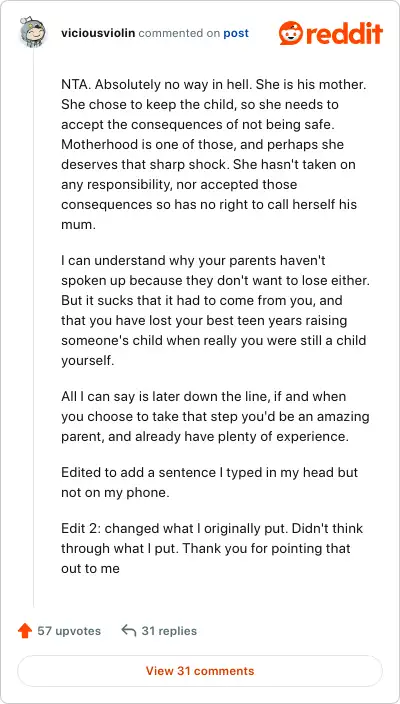Viewport: 400px width, 704px height.
Task: Click the line 'All I can say is later down the line'
Action: tap(203, 397)
